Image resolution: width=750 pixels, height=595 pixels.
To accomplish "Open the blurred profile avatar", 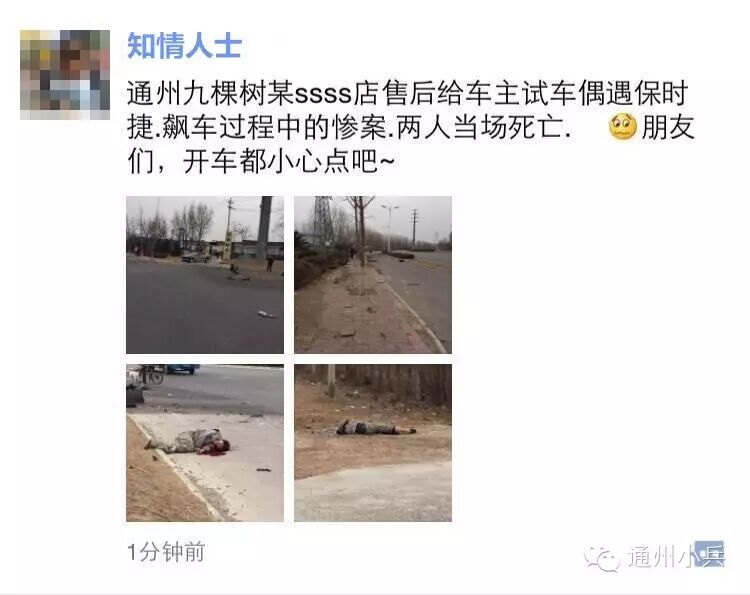I will 65,75.
